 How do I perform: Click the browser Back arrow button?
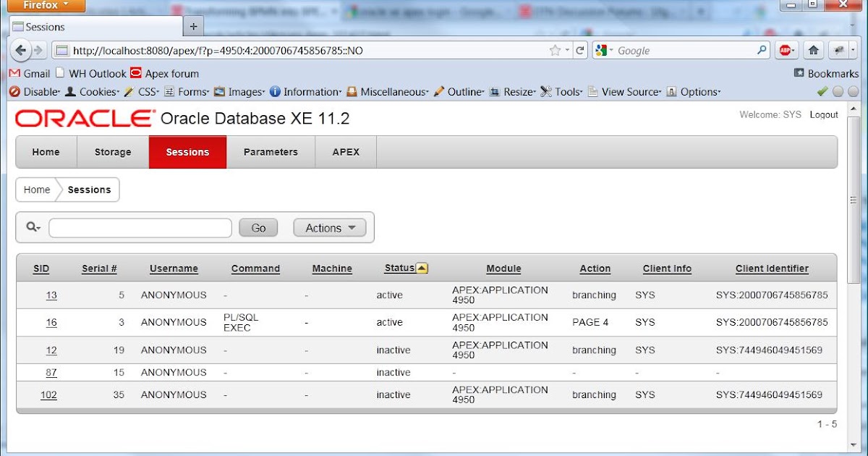pyautogui.click(x=20, y=51)
